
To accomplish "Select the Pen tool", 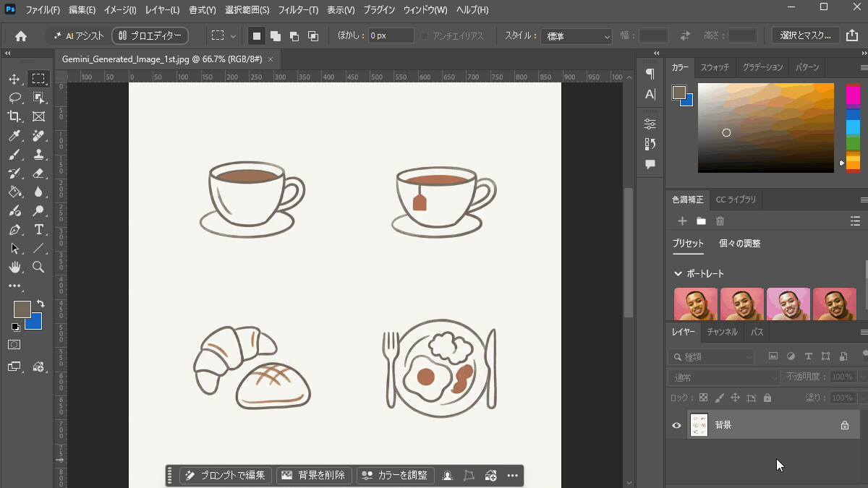I will pos(14,230).
